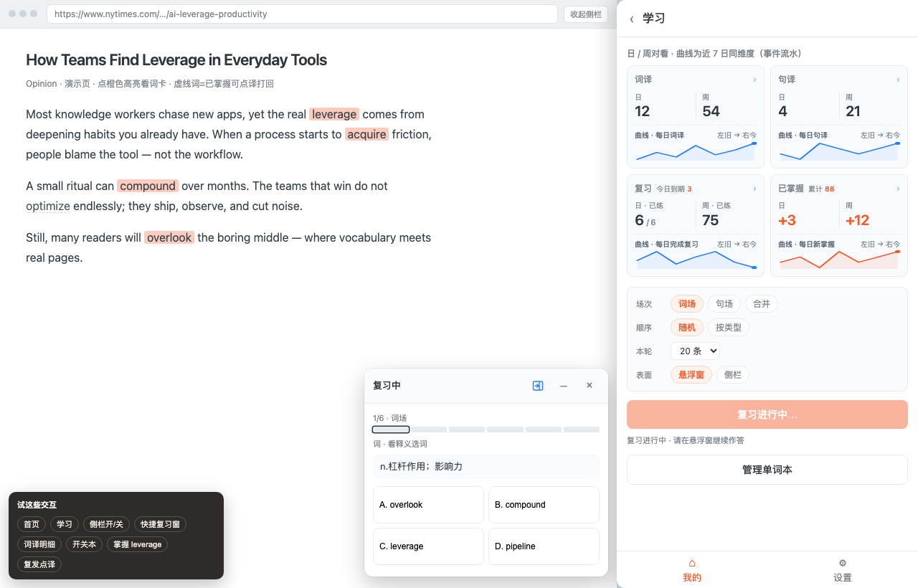Screen dimensions: 918x588
Task: Pick answer D. pipeline
Action: pyautogui.click(x=544, y=546)
